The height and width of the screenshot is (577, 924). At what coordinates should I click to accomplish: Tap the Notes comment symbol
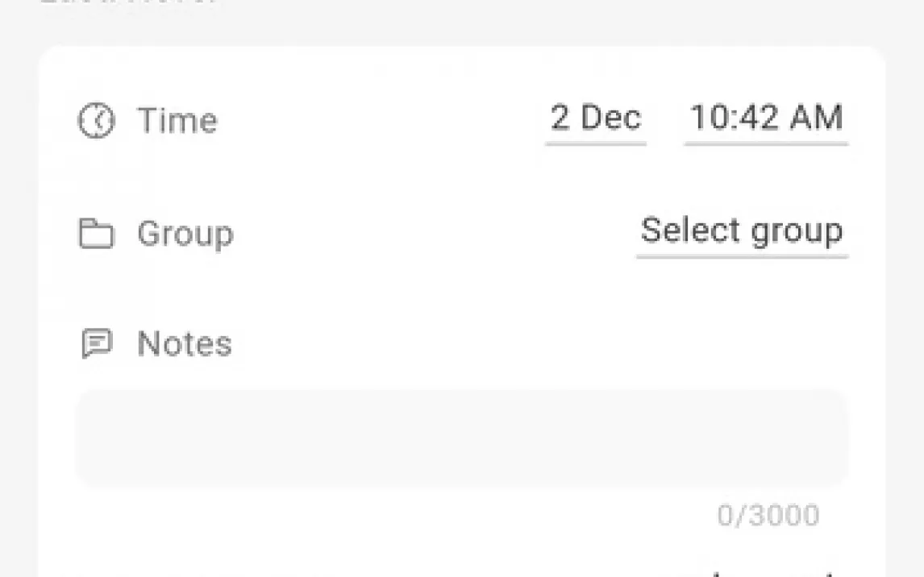97,344
